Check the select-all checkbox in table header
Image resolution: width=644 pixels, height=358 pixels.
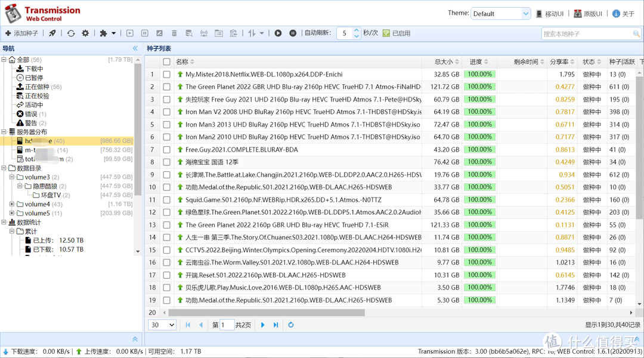coord(166,61)
